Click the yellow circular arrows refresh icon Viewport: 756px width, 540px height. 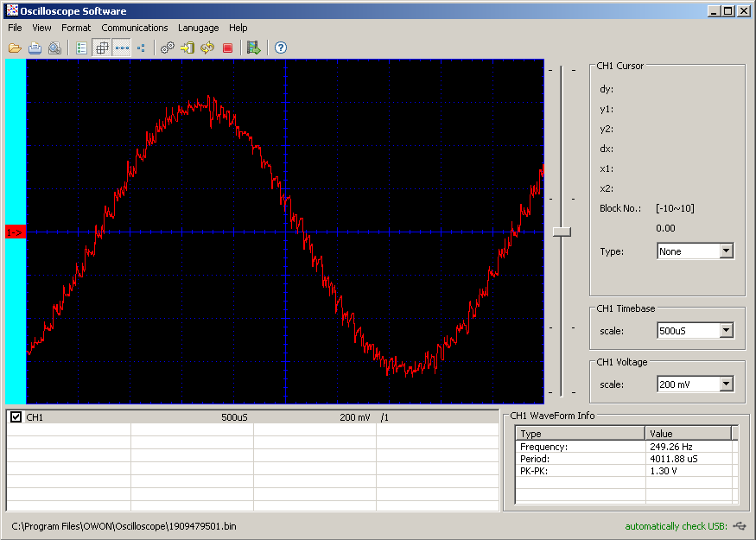pos(207,48)
